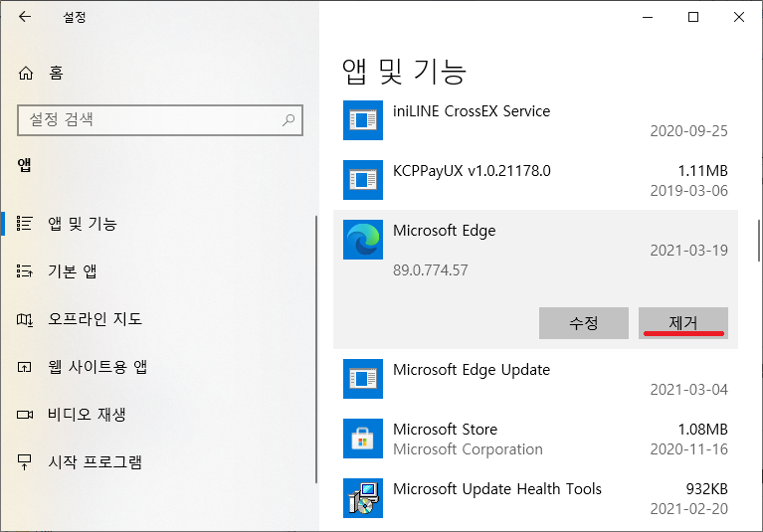The image size is (763, 532).
Task: Click the Microsoft Update Health Tools icon
Action: click(x=362, y=498)
